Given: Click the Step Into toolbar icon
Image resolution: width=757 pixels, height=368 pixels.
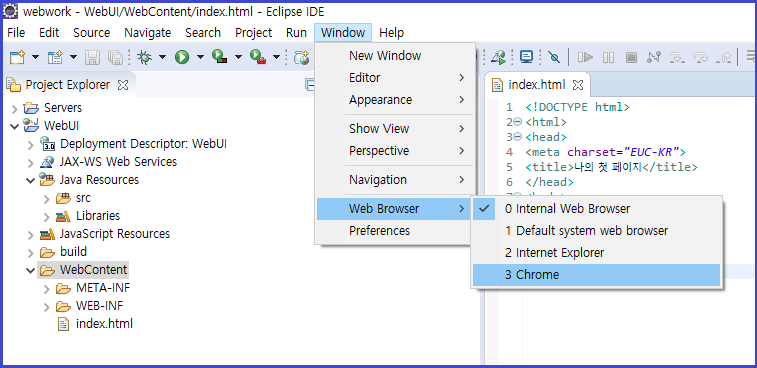Looking at the screenshot, I should (x=677, y=57).
